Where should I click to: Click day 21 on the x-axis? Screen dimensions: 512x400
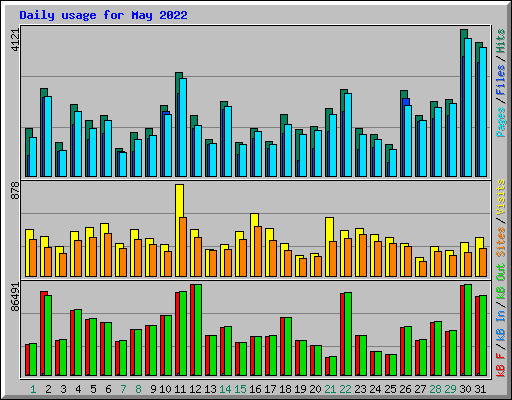click(x=330, y=389)
